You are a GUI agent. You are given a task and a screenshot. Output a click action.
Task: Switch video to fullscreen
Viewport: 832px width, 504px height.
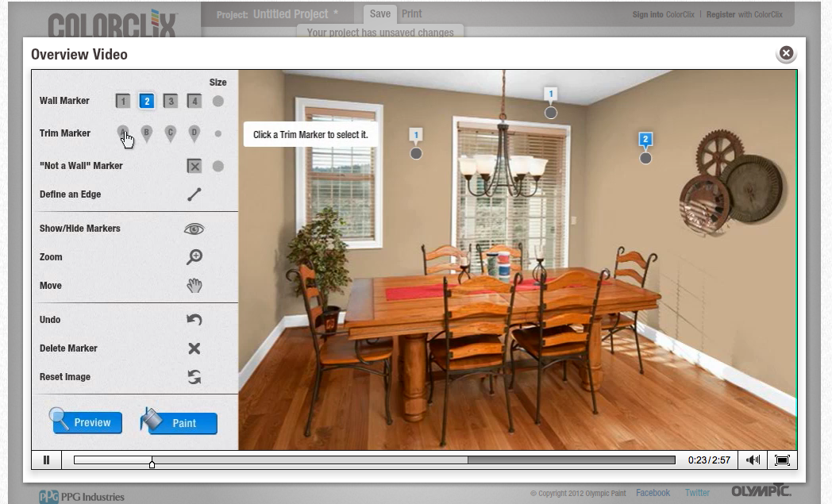click(782, 460)
